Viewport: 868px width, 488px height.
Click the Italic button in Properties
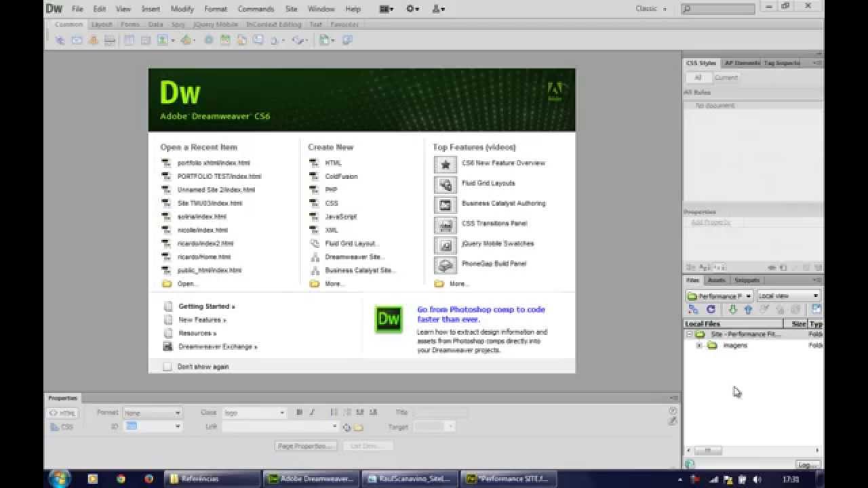pyautogui.click(x=312, y=412)
